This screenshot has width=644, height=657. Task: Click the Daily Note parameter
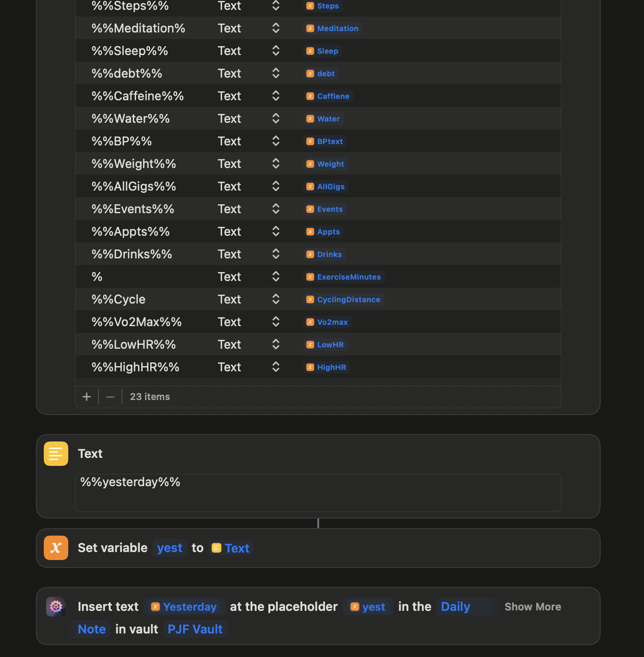click(x=455, y=607)
